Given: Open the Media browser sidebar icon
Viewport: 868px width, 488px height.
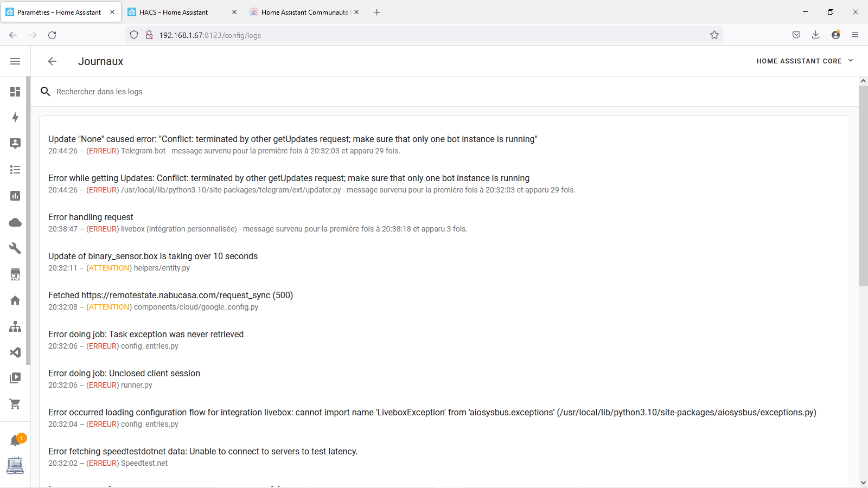Looking at the screenshot, I should [x=15, y=378].
